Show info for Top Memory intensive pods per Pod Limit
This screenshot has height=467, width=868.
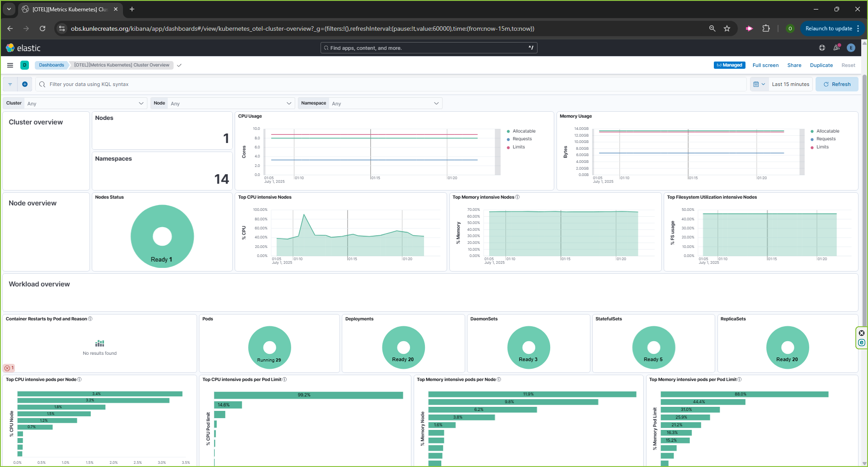tap(740, 380)
